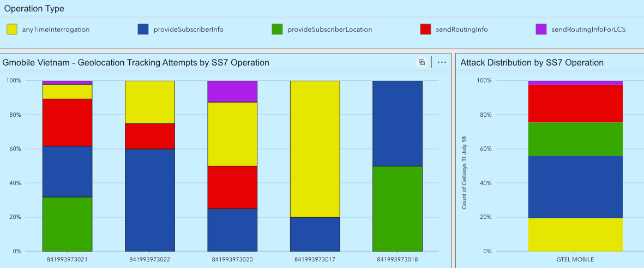Click the focus mode icon in chart header
Screen dimensions: 644x268
click(x=422, y=62)
